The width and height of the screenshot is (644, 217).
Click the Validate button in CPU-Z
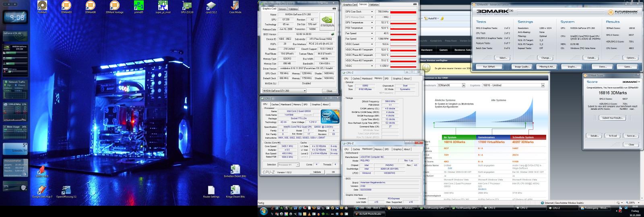point(317,172)
